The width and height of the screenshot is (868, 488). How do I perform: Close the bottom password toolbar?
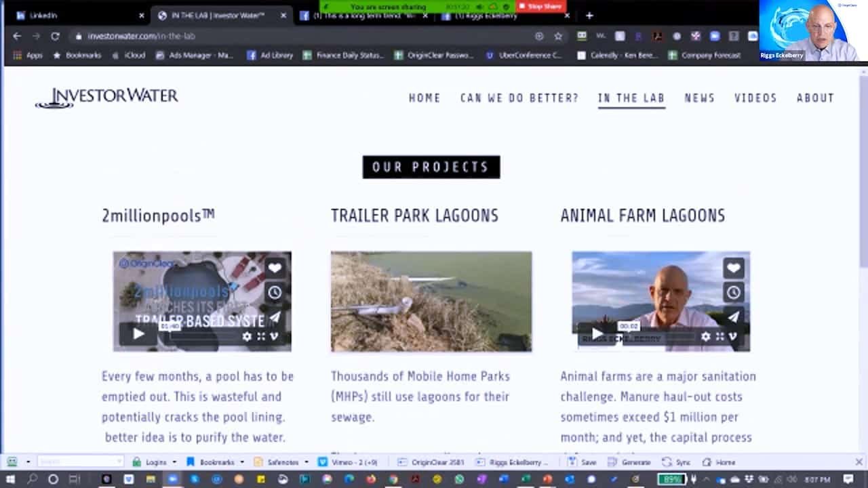point(859,462)
